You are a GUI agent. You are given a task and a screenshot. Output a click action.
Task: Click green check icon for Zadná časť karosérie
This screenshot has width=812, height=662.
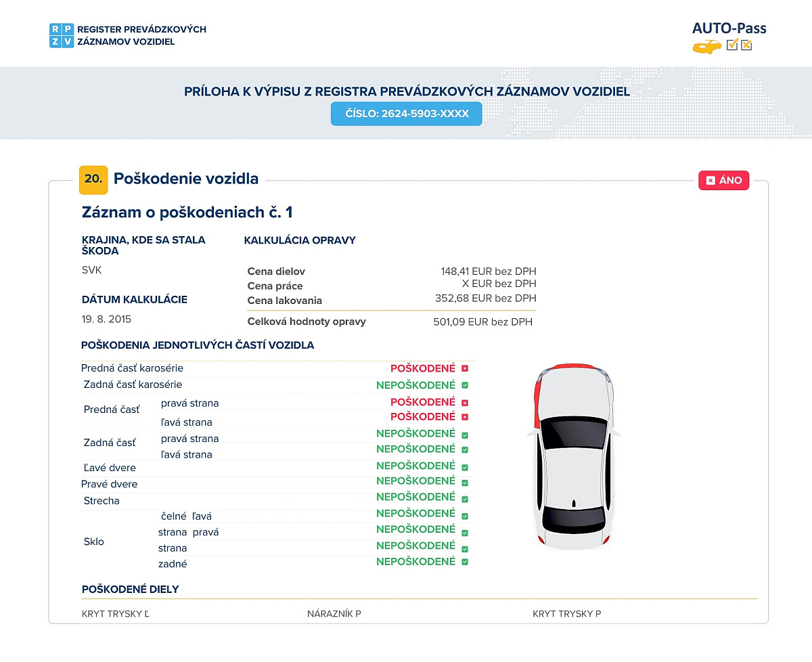[x=465, y=385]
